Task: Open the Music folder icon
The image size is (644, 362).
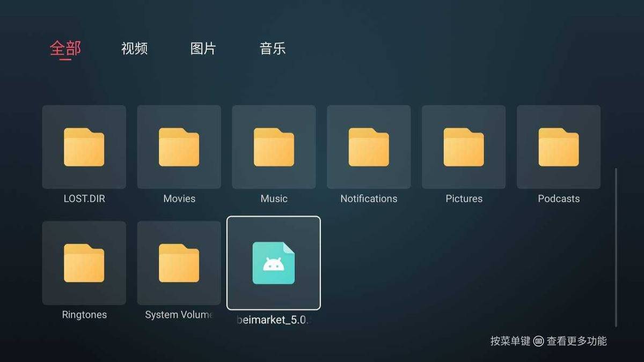Action: pyautogui.click(x=274, y=147)
